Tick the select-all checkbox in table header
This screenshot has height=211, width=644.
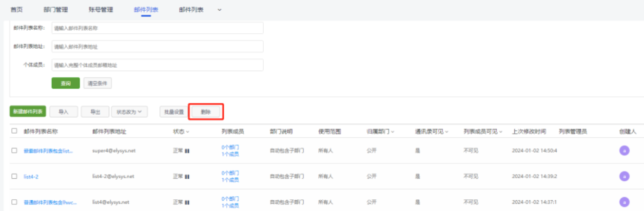(14, 131)
